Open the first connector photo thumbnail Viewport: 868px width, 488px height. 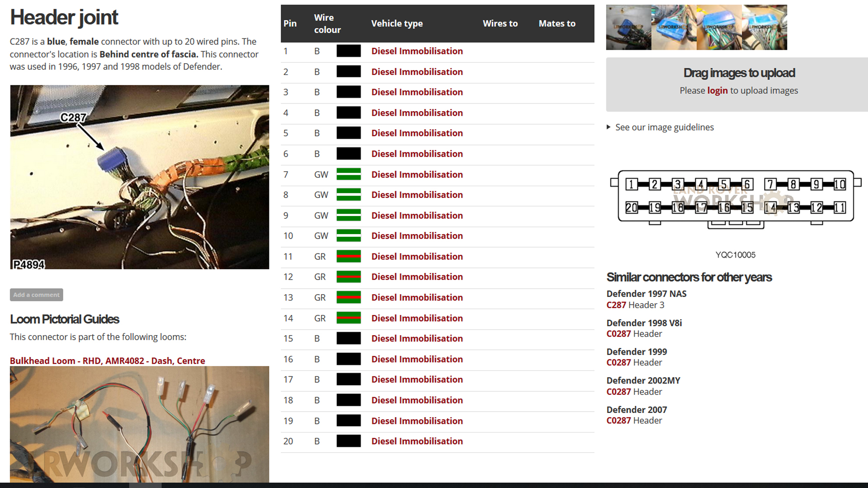click(x=628, y=27)
